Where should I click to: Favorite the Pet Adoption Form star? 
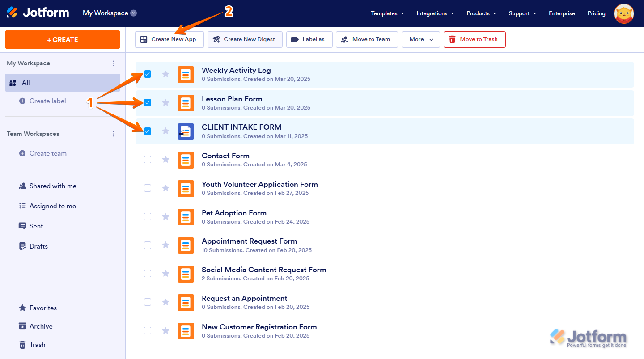coord(165,217)
